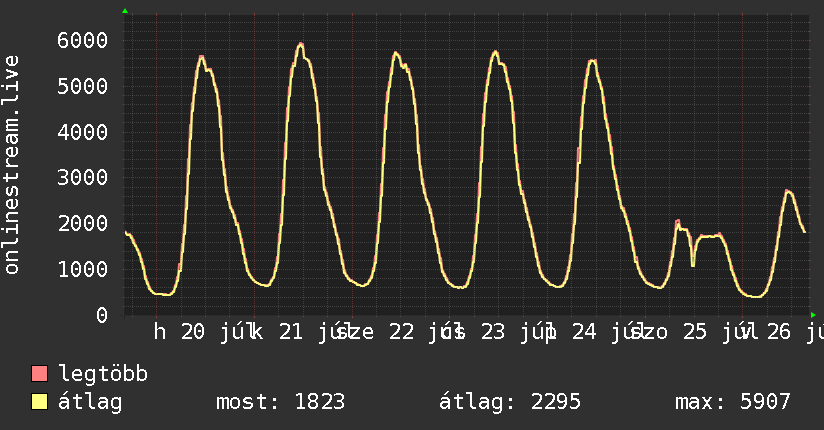Click the pink legtöbb legend swatch
824x430 pixels.
pos(39,374)
